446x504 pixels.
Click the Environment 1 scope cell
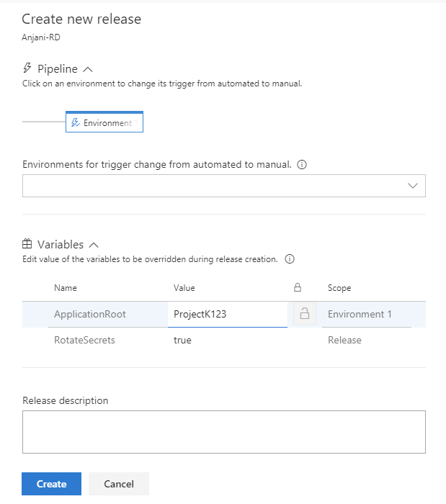pos(366,314)
